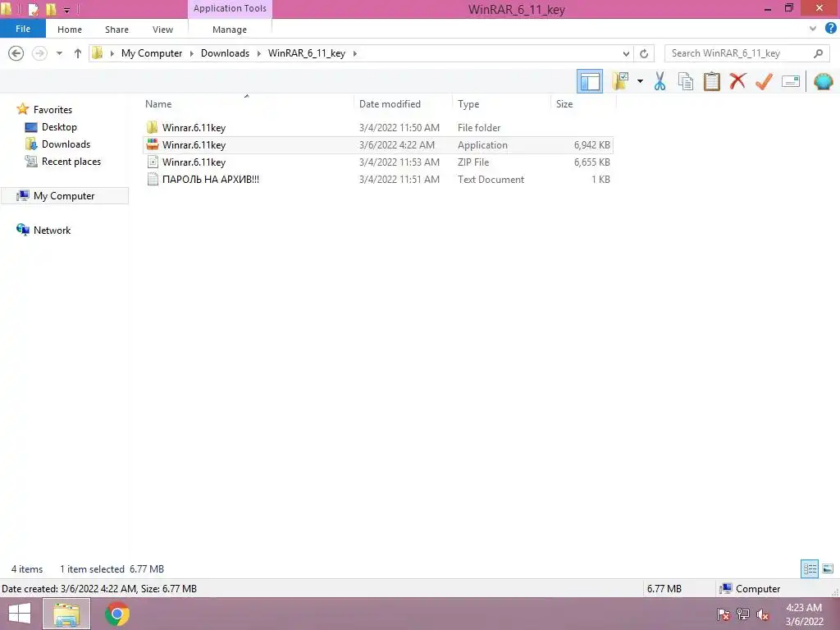Screen dimensions: 840x630
Task: Open Desktop in the navigation pane
Action: tap(59, 127)
